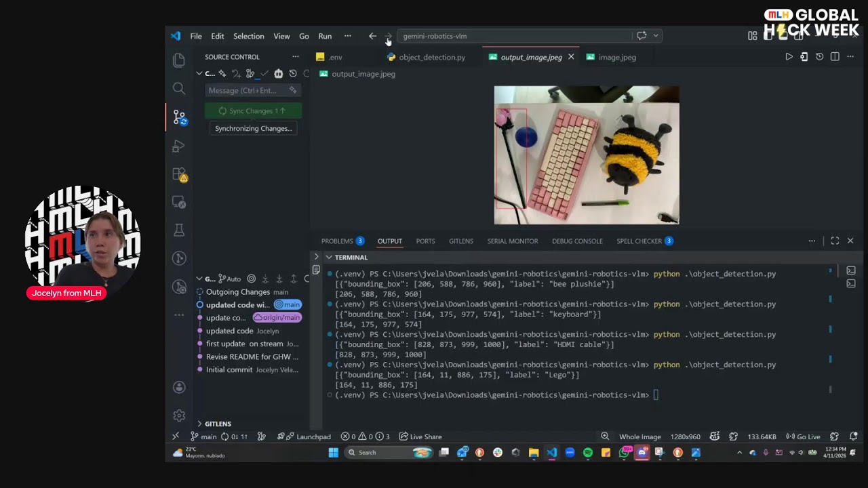Click the split editor icon
This screenshot has width=868, height=488.
coord(835,57)
